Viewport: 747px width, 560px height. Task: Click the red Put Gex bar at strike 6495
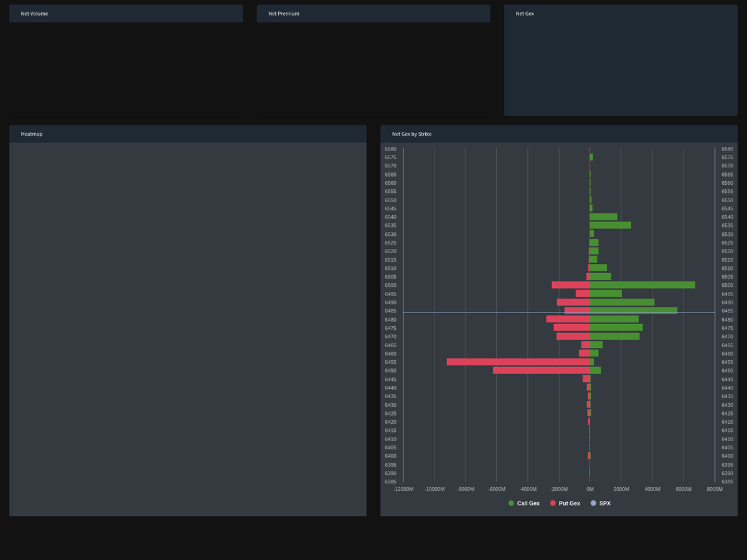(583, 294)
